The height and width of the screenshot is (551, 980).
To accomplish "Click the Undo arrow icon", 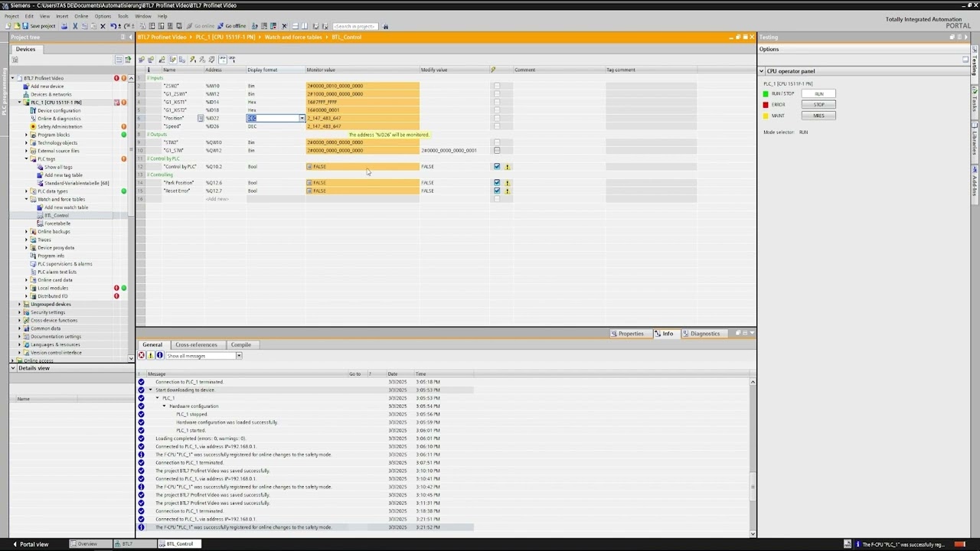I will point(113,26).
